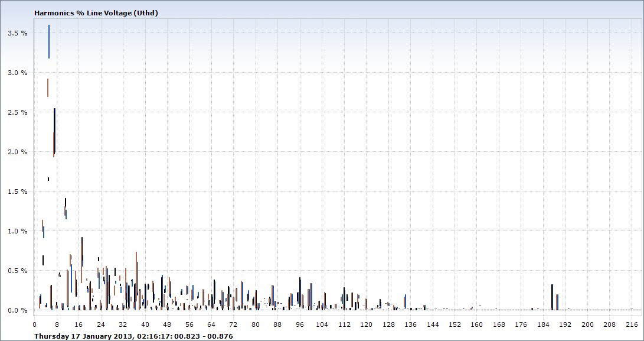Click the x-axis label 192
The width and height of the screenshot is (644, 341).
[x=565, y=324]
